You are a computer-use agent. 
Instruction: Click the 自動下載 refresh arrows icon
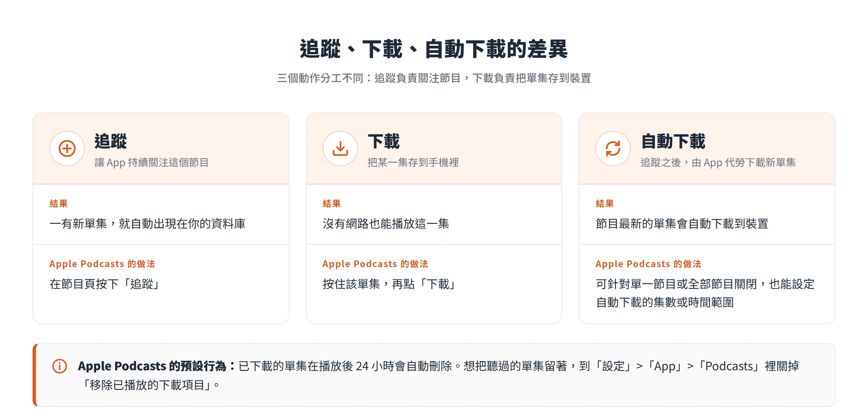613,149
